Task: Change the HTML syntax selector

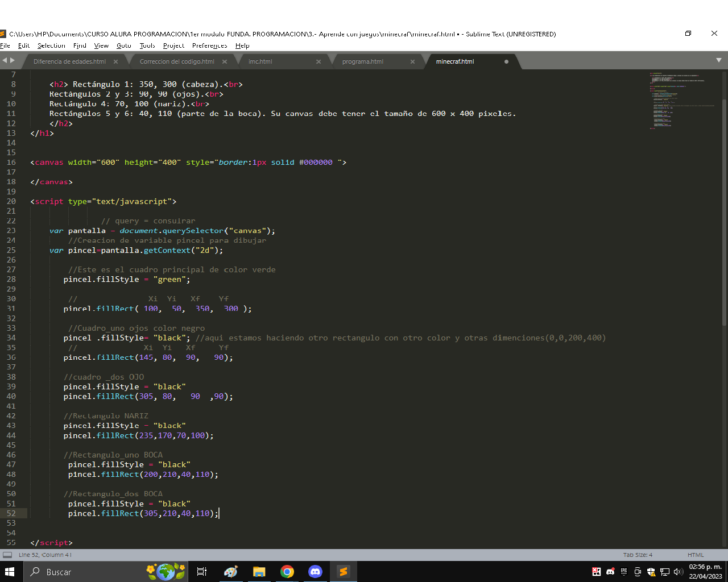Action: pyautogui.click(x=696, y=555)
